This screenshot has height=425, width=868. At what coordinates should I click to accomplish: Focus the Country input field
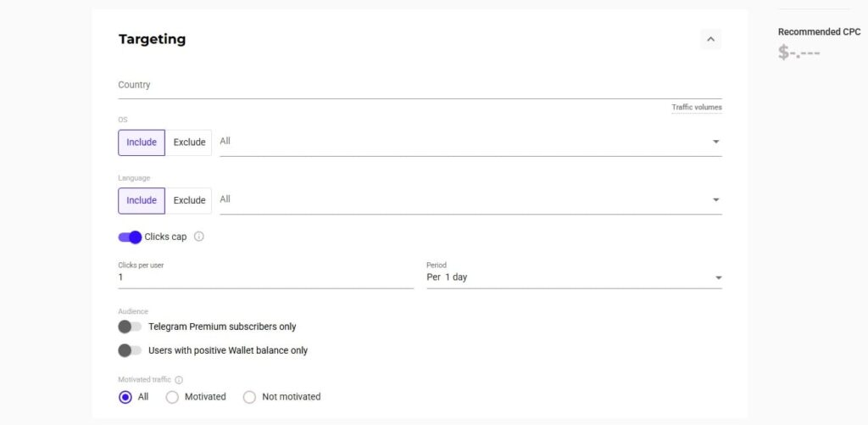(420, 86)
